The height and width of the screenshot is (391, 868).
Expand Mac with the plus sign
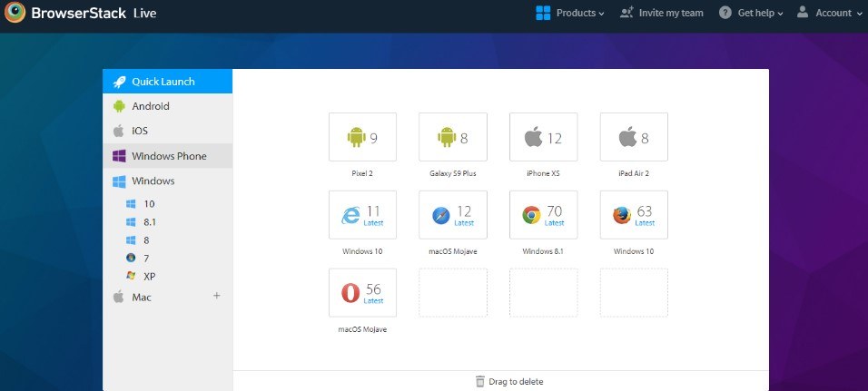point(216,296)
